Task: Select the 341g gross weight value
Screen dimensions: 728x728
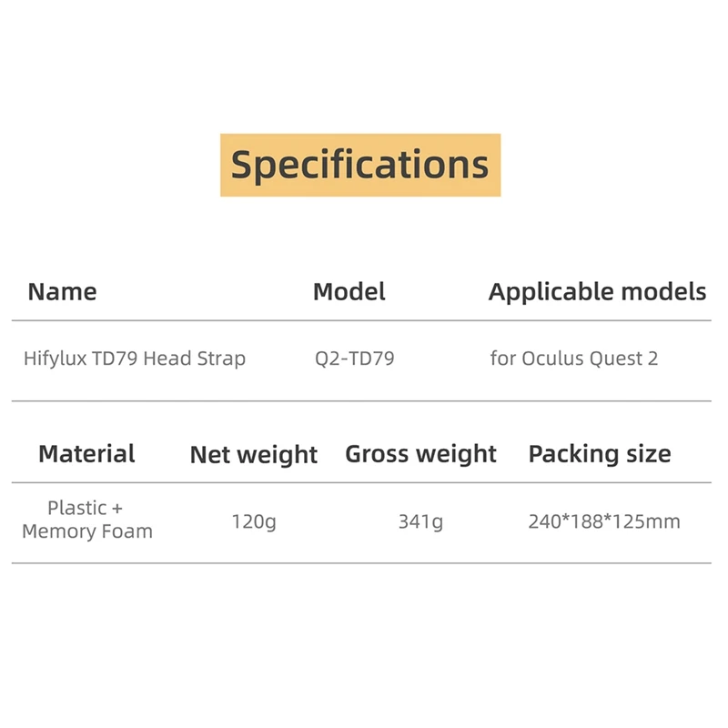Action: click(x=420, y=522)
